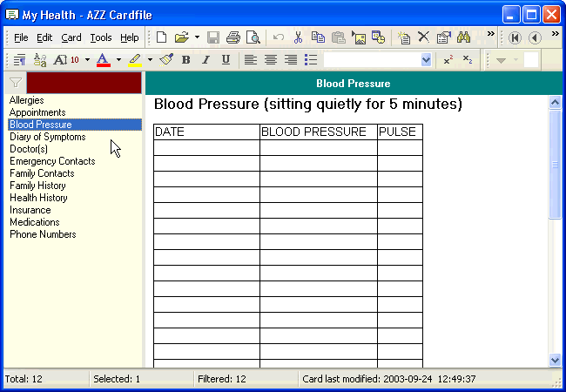Cut selection with the scissors icon
Image resolution: width=566 pixels, height=392 pixels.
(x=298, y=37)
